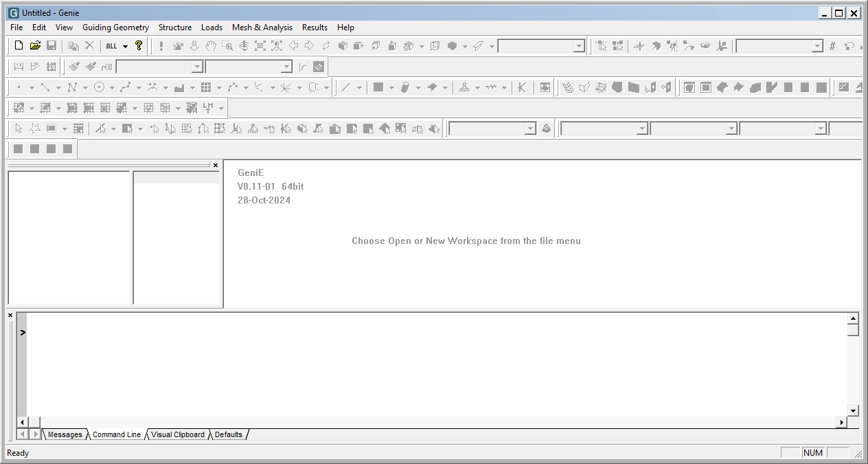Expand dropdown arrow next to point tool
The width and height of the screenshot is (868, 464).
(x=32, y=87)
